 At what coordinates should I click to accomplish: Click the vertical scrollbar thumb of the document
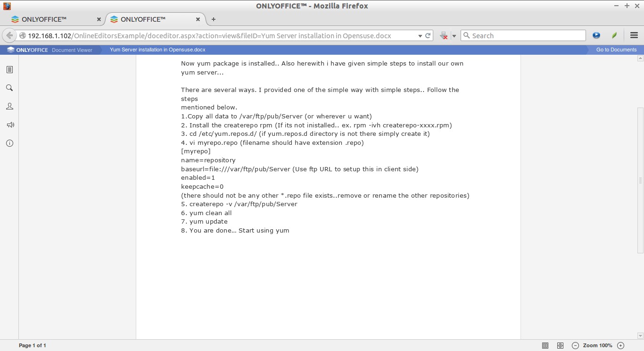pyautogui.click(x=640, y=180)
